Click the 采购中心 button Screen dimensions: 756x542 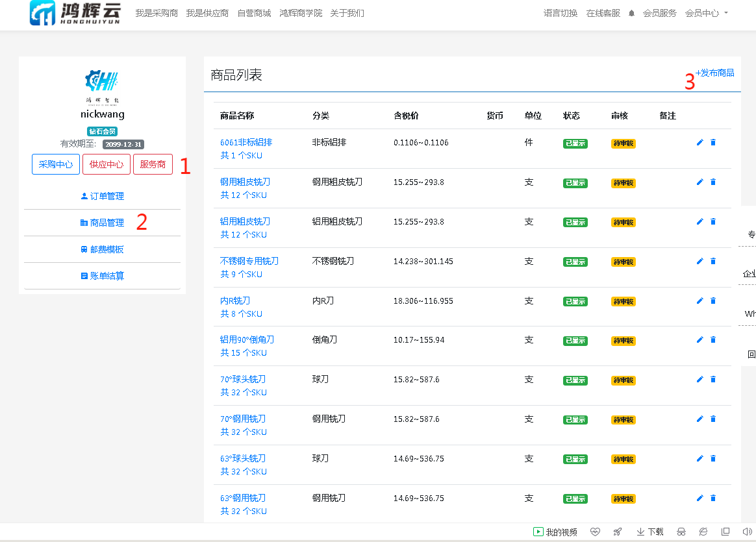[56, 164]
